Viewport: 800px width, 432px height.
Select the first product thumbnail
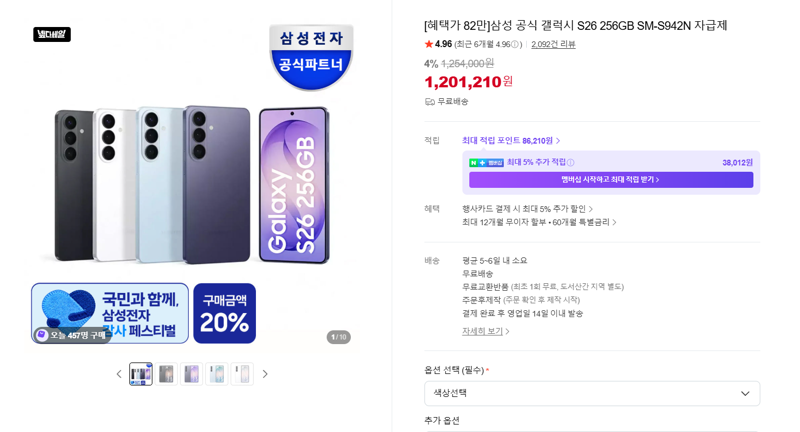coord(141,374)
